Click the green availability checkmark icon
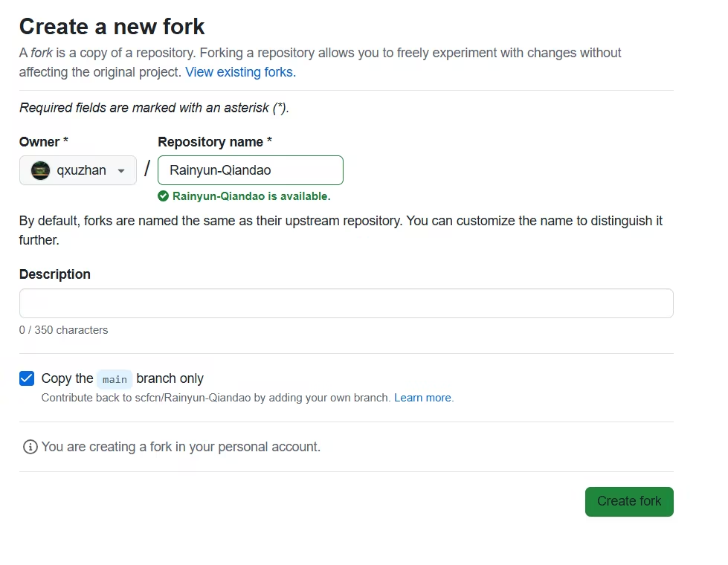The width and height of the screenshot is (728, 565). 163,196
